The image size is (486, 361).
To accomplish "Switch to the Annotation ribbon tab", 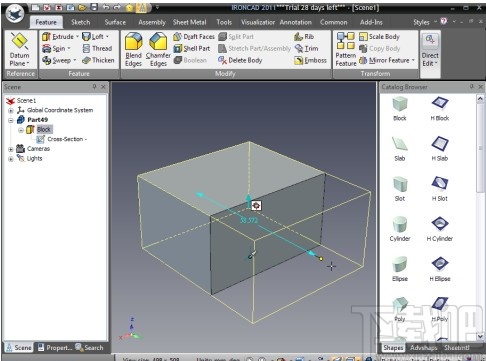I will [295, 22].
